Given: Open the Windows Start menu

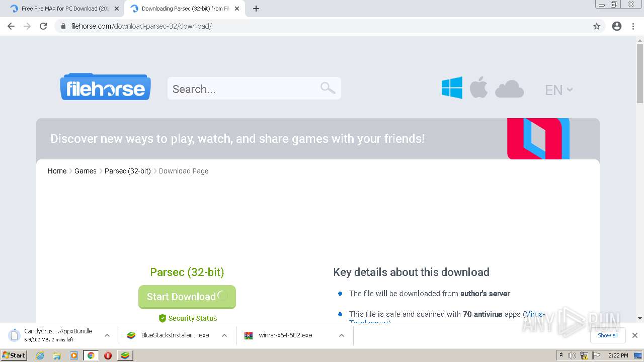Looking at the screenshot, I should [x=14, y=355].
